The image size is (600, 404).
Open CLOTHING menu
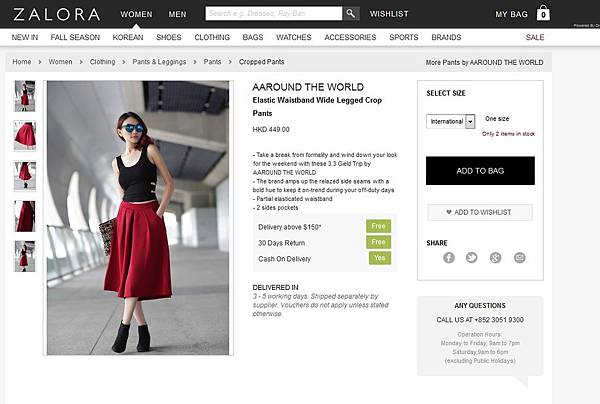click(212, 37)
